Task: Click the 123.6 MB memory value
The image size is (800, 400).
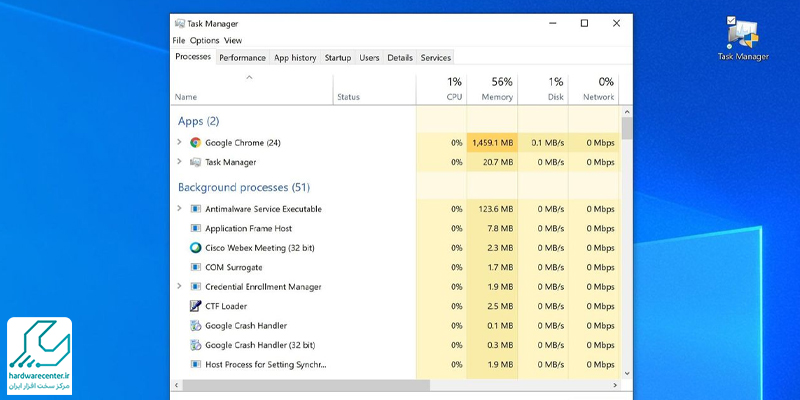Action: tap(496, 209)
